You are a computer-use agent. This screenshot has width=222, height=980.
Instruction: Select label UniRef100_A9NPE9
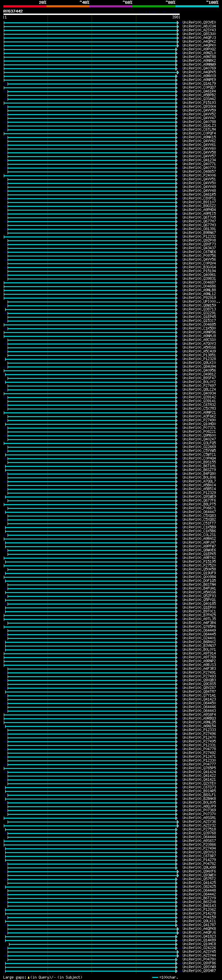tap(199, 80)
